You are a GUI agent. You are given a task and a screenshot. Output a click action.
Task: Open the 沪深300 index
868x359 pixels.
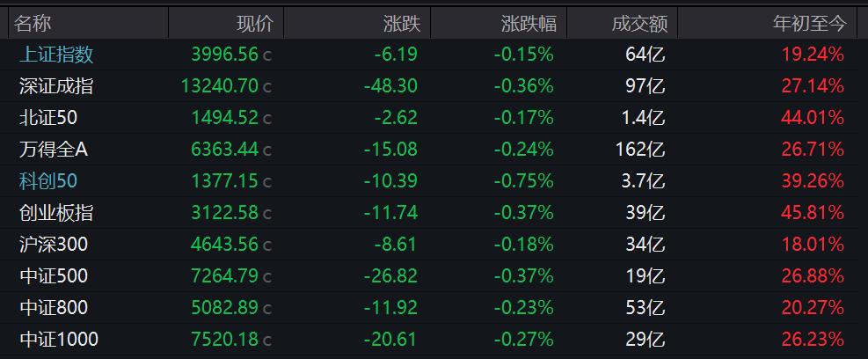(x=54, y=245)
